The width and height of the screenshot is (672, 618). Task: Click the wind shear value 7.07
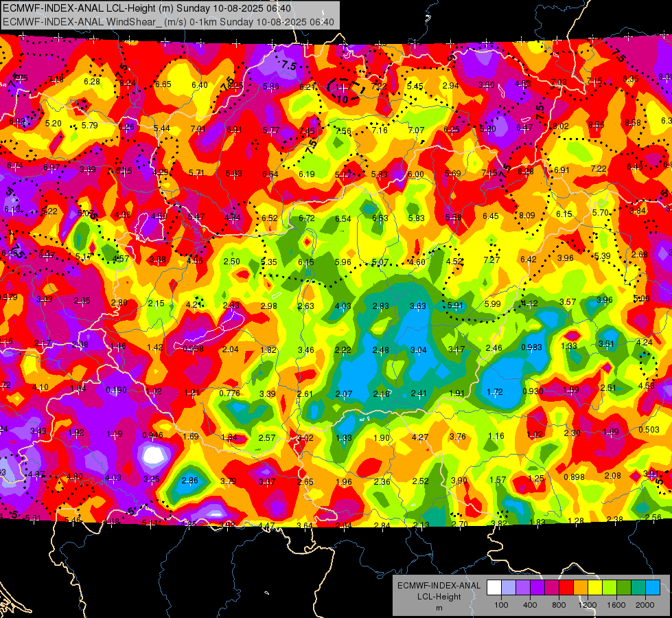(416, 130)
